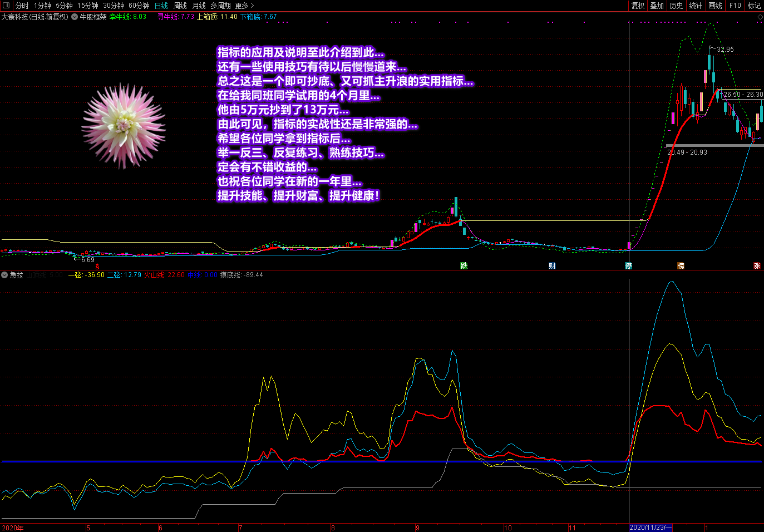Expand the 更多 periods menu
This screenshot has height=532, width=764.
click(244, 6)
